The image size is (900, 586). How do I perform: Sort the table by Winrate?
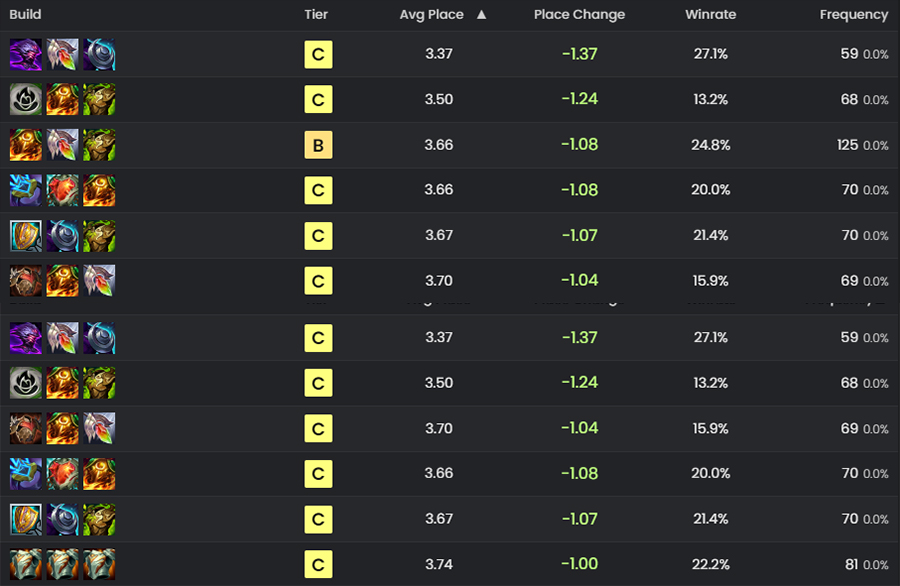711,14
